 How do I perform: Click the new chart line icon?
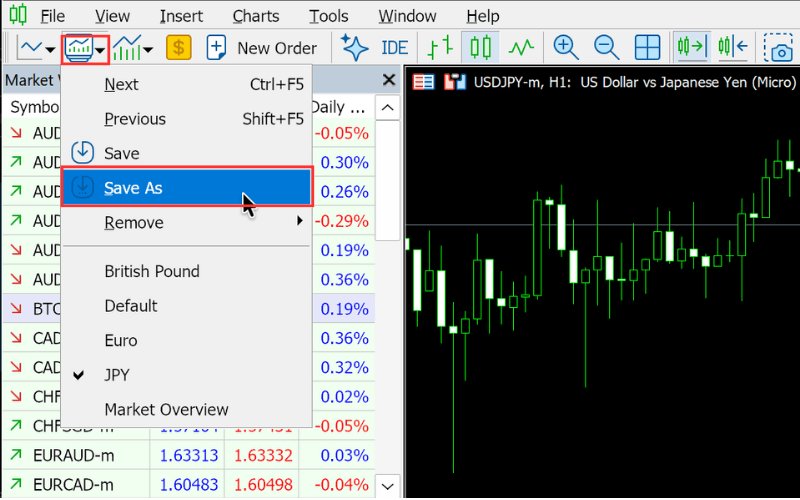pyautogui.click(x=30, y=48)
